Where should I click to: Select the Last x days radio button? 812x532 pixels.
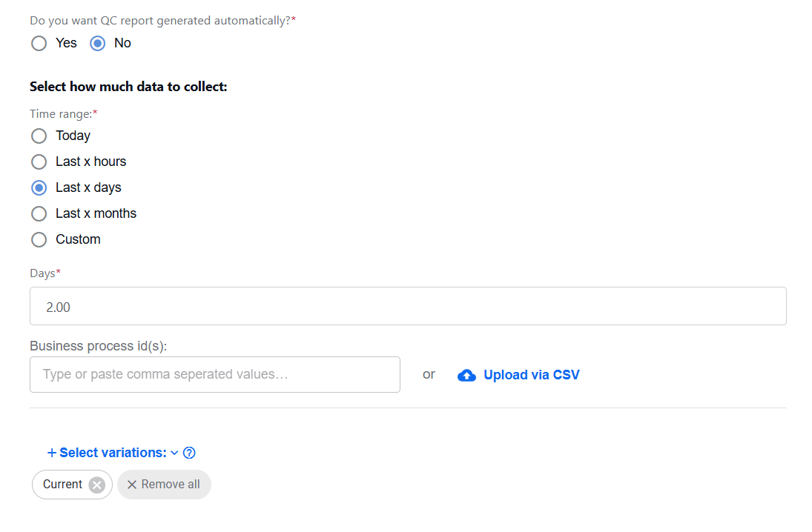point(39,188)
